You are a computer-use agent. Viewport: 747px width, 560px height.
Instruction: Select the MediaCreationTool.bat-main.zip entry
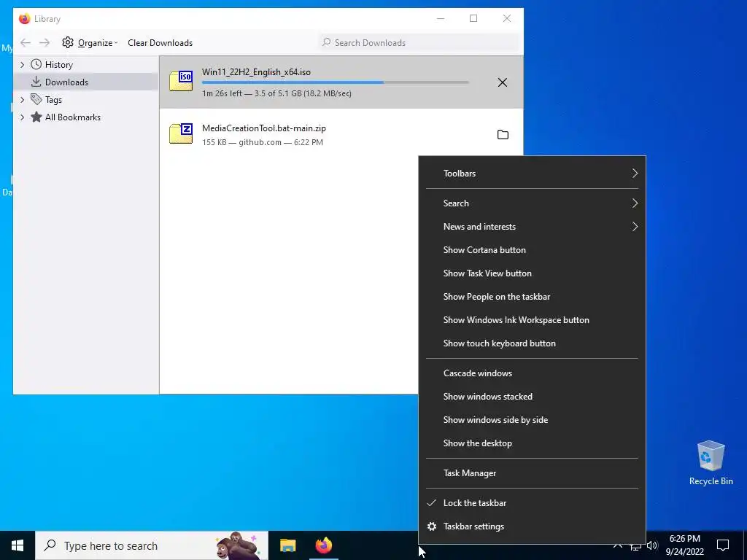click(x=341, y=135)
